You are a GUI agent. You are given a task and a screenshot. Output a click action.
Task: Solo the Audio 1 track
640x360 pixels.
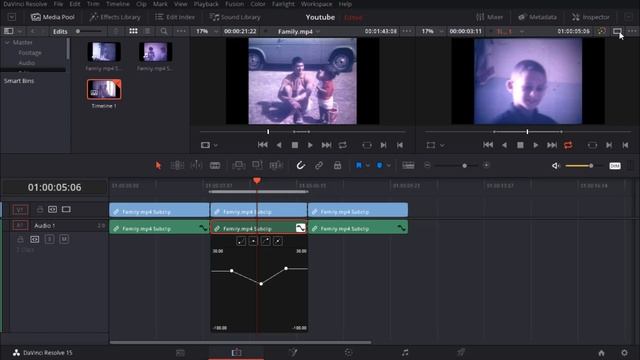coord(49,239)
